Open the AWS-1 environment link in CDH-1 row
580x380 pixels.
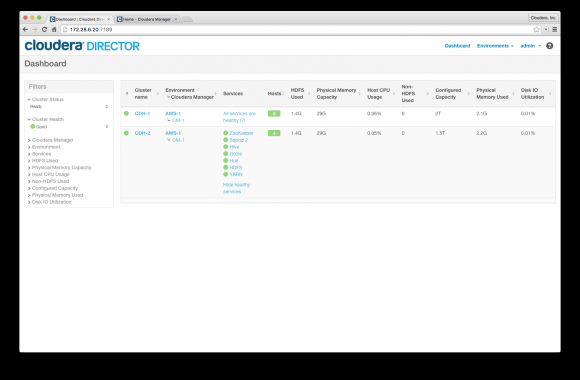tap(173, 113)
